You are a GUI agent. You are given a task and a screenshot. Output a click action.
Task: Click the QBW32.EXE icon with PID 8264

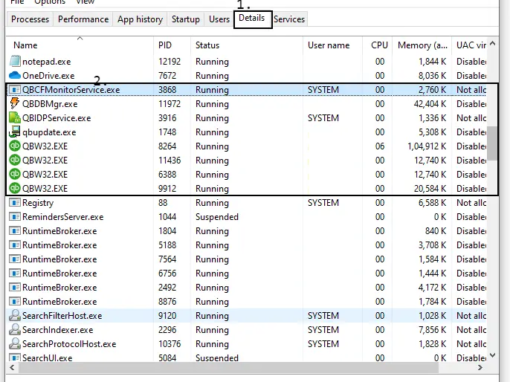[15, 146]
